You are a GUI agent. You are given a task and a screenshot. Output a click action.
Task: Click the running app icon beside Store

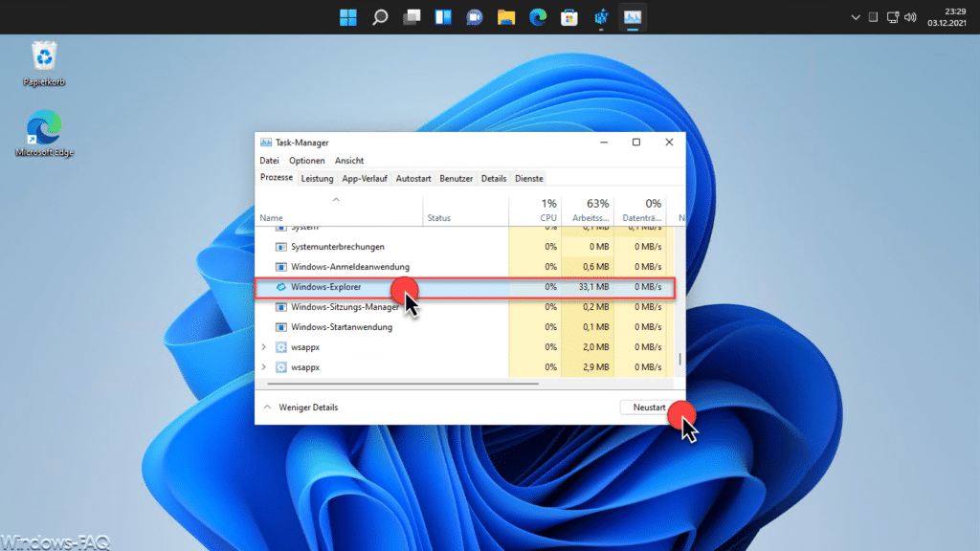601,17
